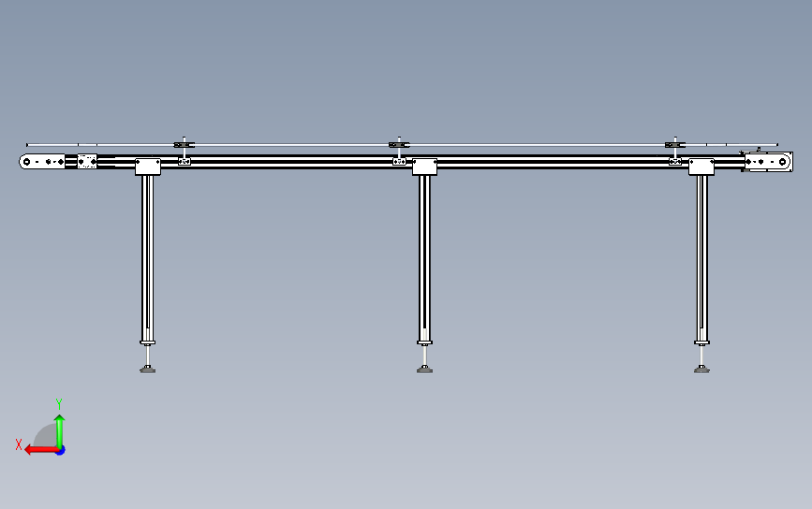The height and width of the screenshot is (509, 812).
Task: Select the rounded idler end unit
Action: point(42,162)
